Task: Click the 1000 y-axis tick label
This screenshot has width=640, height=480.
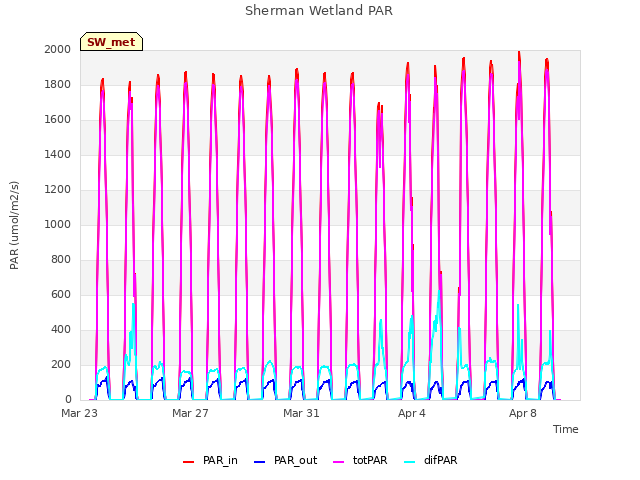Action: (58, 224)
